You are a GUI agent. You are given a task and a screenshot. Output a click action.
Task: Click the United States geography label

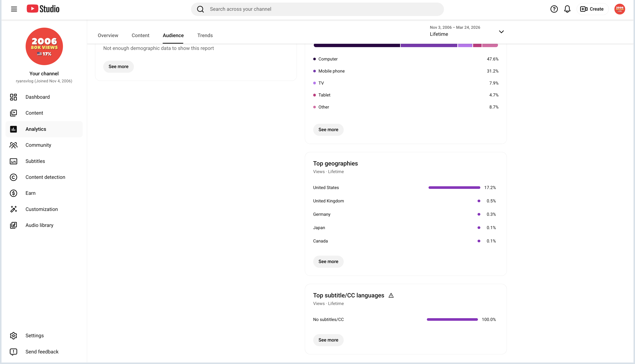click(x=326, y=188)
